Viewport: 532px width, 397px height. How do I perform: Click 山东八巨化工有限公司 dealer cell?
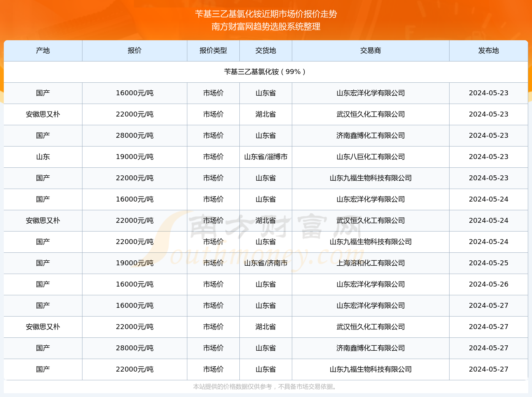370,157
